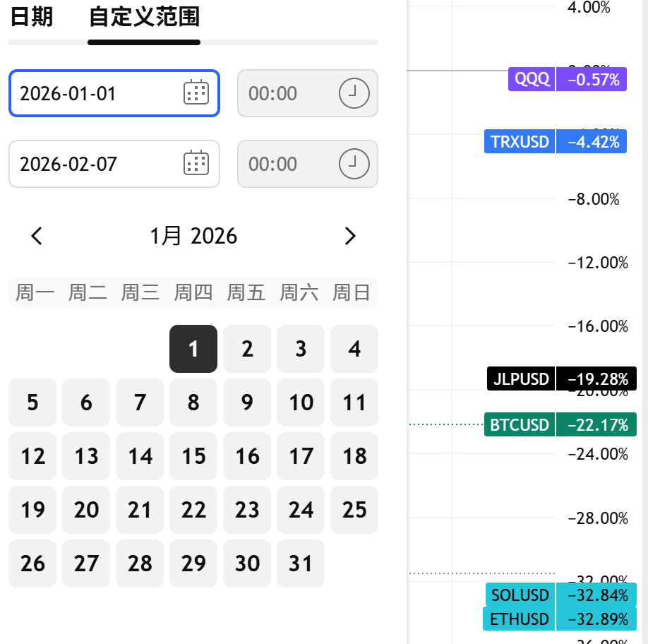Pick January 1 in the calendar
This screenshot has width=648, height=644.
[193, 349]
